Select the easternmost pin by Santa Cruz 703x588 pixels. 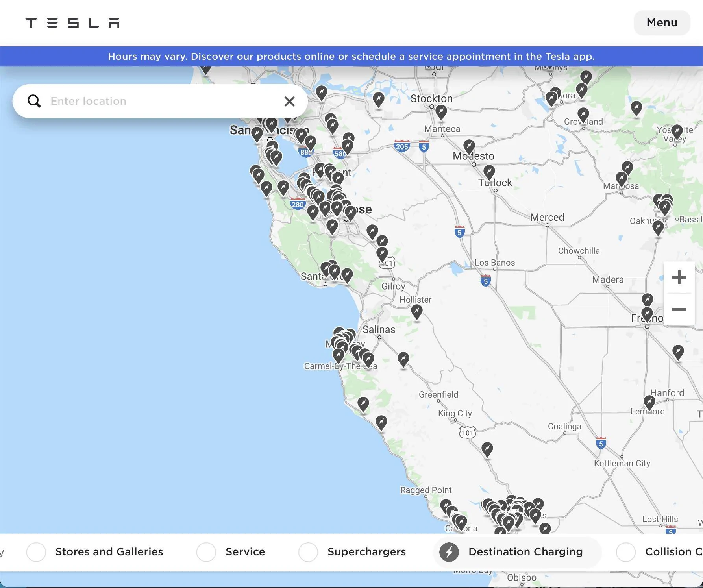click(347, 276)
